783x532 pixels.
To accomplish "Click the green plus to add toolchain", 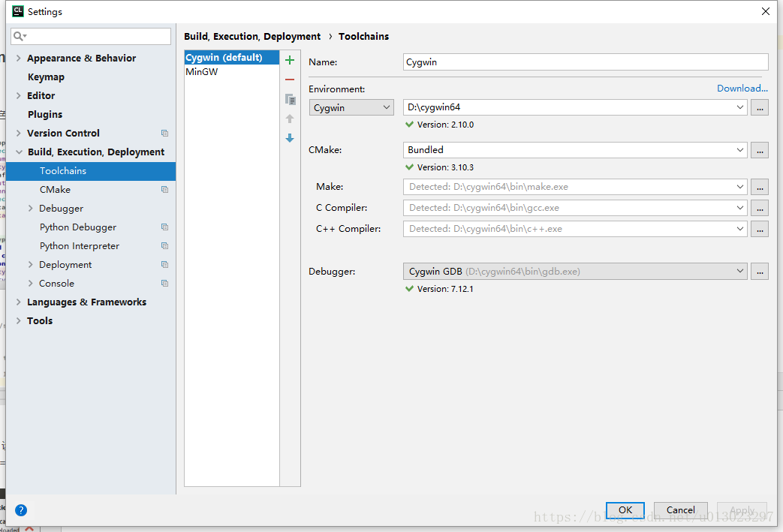I will 290,60.
